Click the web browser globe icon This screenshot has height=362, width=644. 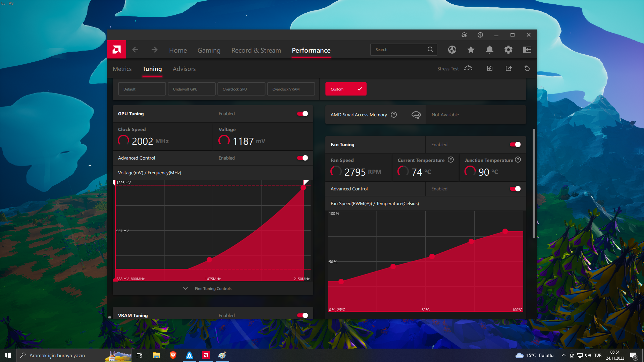point(452,50)
